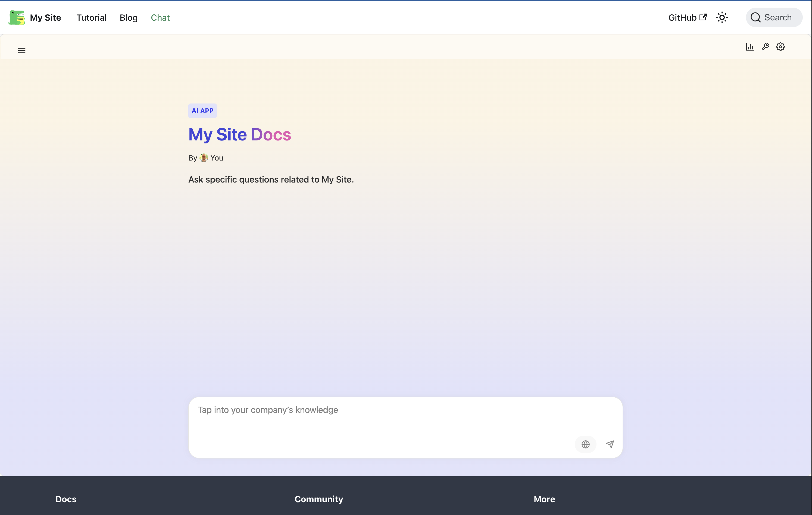Open the hamburger sidebar menu
812x515 pixels.
21,51
